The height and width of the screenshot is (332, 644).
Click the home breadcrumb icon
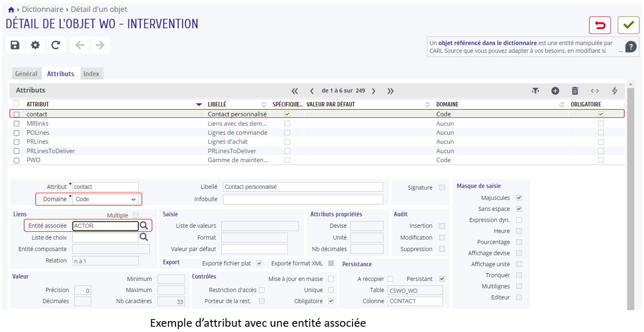click(11, 10)
